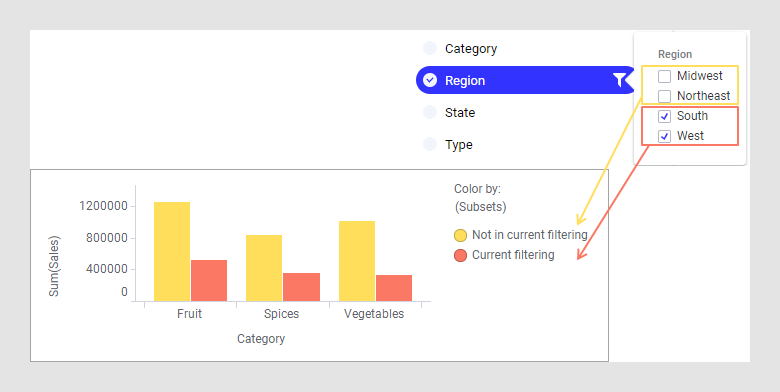Click the red Current filtering legend swatch
780x392 pixels.
click(x=461, y=255)
